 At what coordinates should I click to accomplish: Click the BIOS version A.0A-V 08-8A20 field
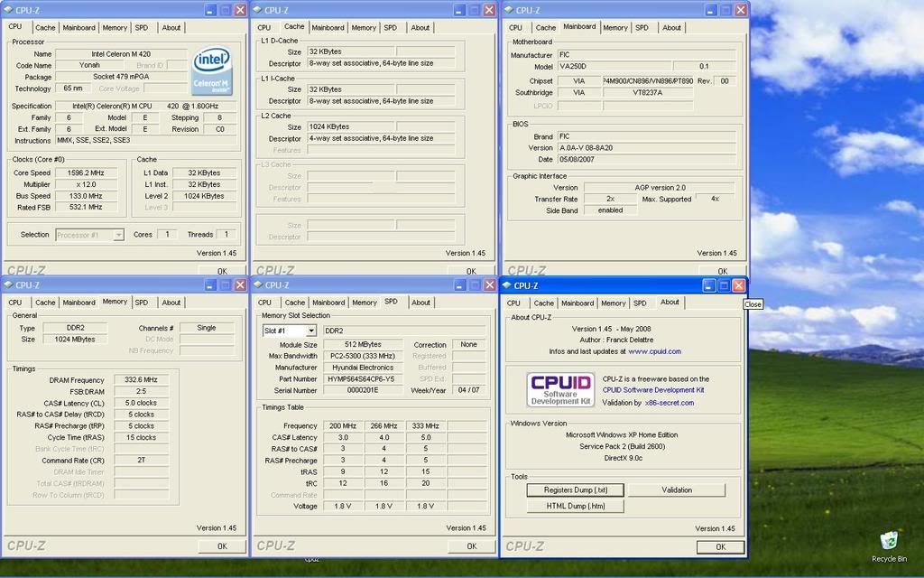(647, 148)
